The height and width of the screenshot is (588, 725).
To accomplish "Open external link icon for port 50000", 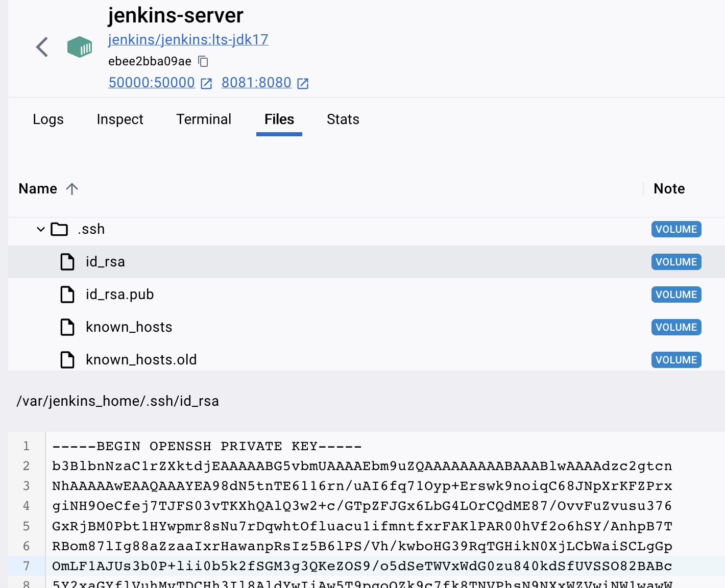I will [206, 83].
